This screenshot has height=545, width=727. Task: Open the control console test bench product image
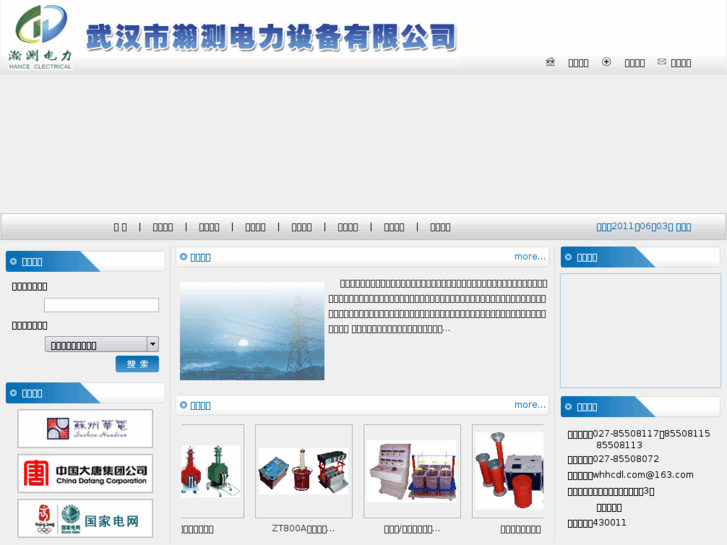(412, 471)
